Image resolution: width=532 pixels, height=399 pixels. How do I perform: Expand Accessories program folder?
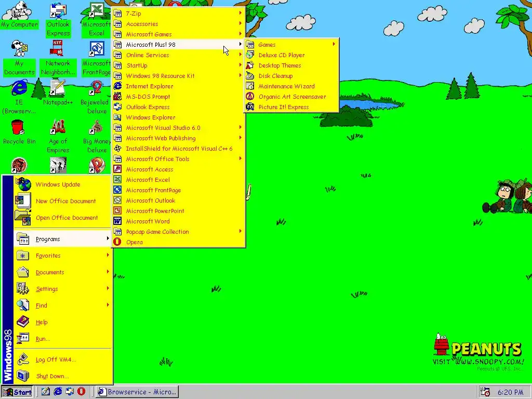point(179,24)
